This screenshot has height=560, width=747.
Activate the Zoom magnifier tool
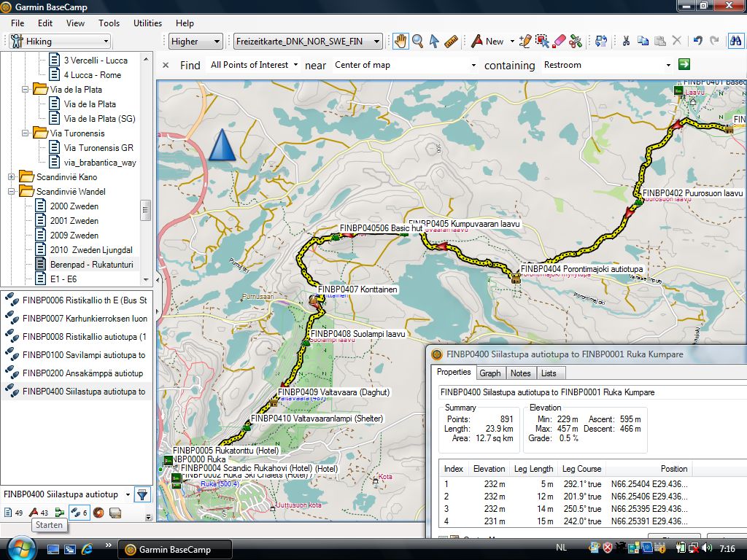[x=418, y=42]
